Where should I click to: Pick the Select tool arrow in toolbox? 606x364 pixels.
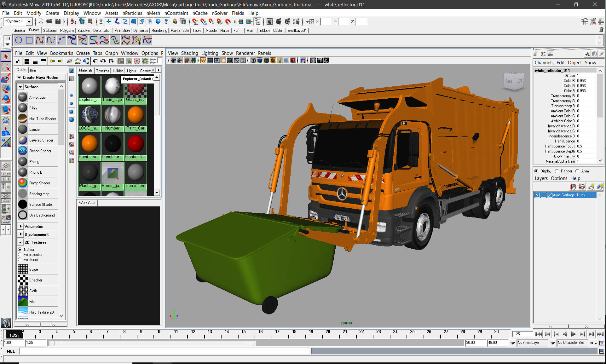click(6, 57)
